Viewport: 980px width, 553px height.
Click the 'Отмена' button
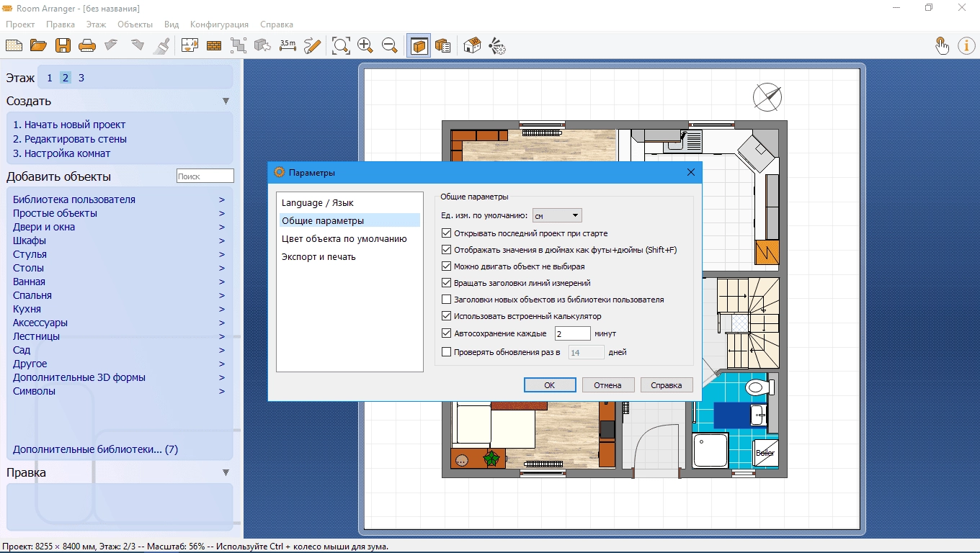(607, 385)
